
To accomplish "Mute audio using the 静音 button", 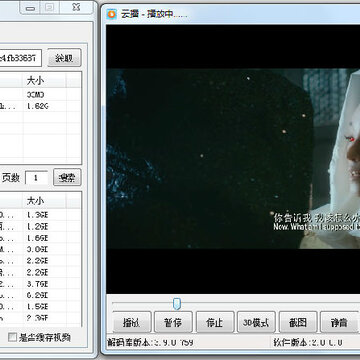I will coord(339,322).
